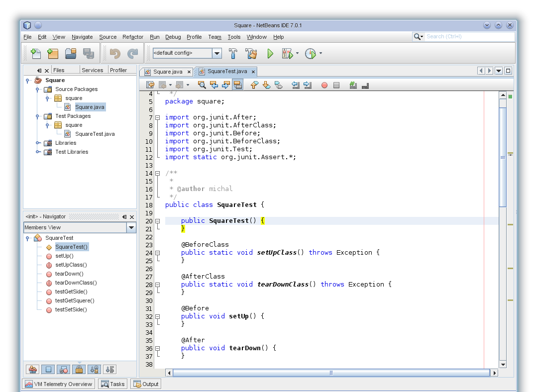Screen dimensions: 537x392
Task: Click the editor horizontal scrollbar thumb
Action: tap(331, 373)
